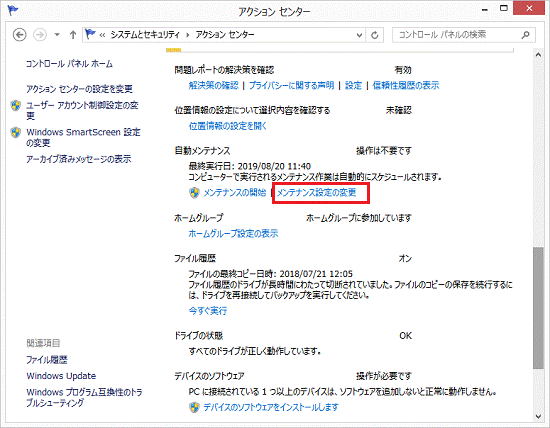Open アーカイブ済みメッセージの表示
Screen dimensions: 550x428
coord(79,159)
